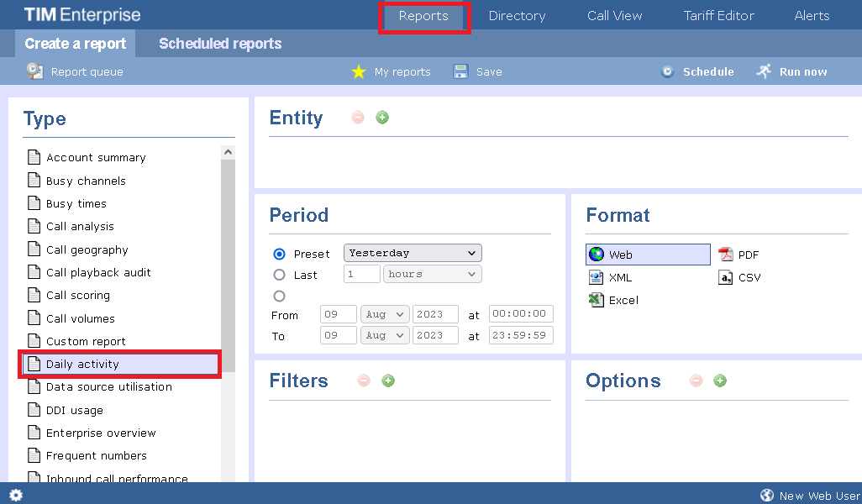Click the Type list scroll-up arrow
This screenshot has width=862, height=504.
[229, 152]
